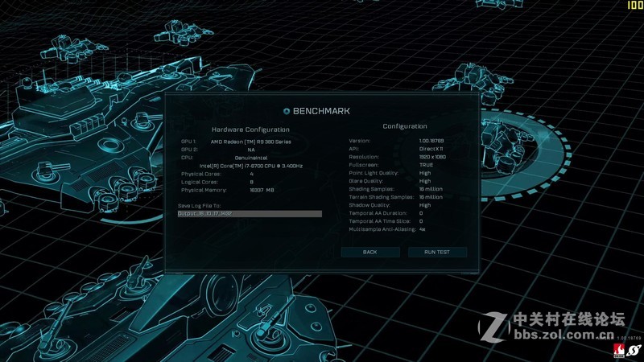Click Intel(R) Core(TM) i7-6700 CPU line
Viewport: 644px width, 362px height.
click(x=251, y=166)
